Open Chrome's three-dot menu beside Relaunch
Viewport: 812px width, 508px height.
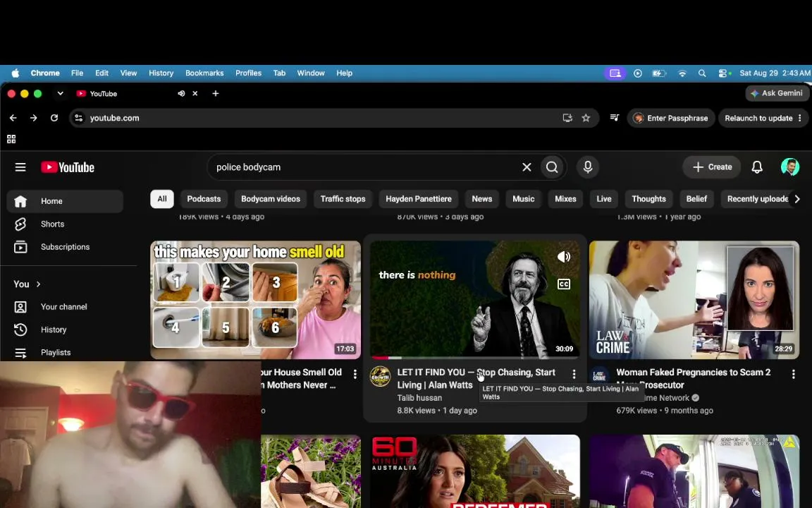click(x=799, y=119)
